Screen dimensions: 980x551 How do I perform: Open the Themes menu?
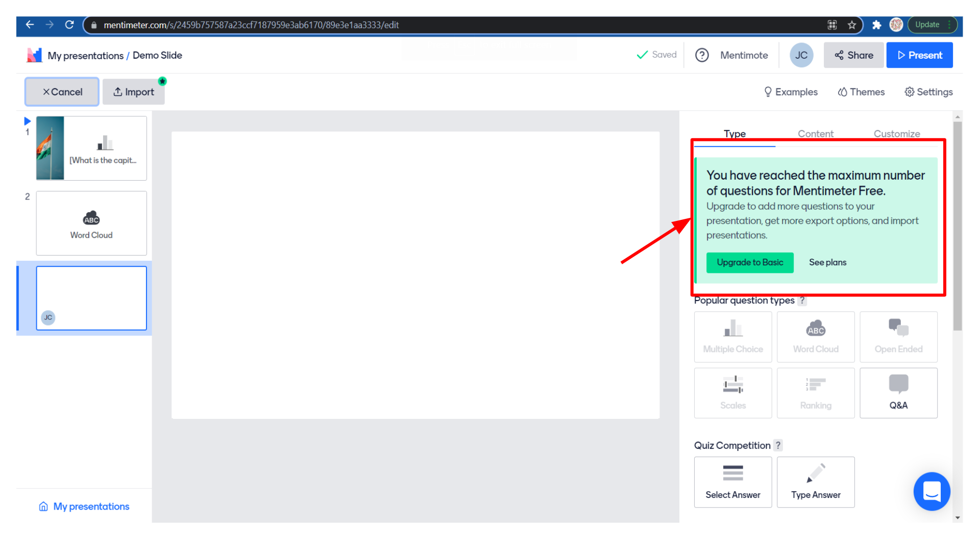[861, 92]
